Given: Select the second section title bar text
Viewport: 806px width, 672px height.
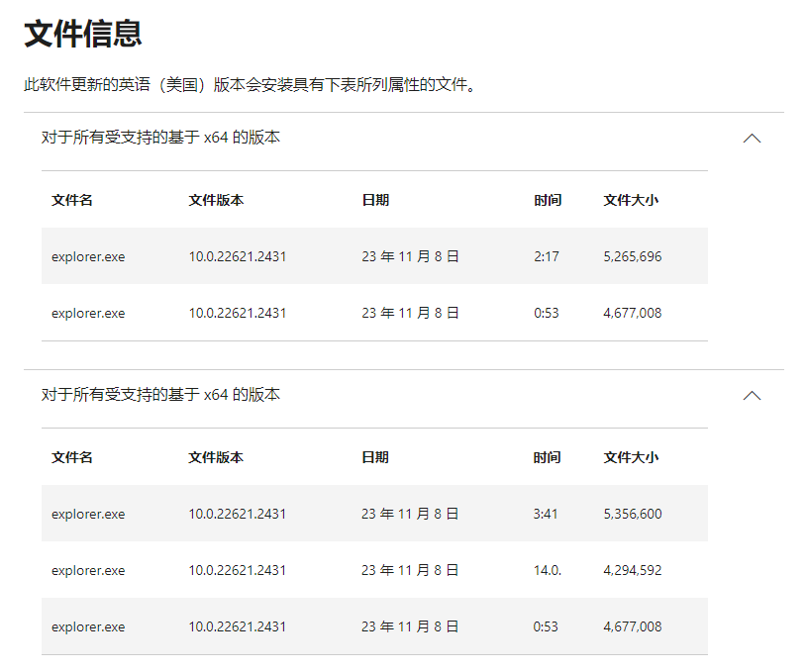Looking at the screenshot, I should pyautogui.click(x=158, y=398).
